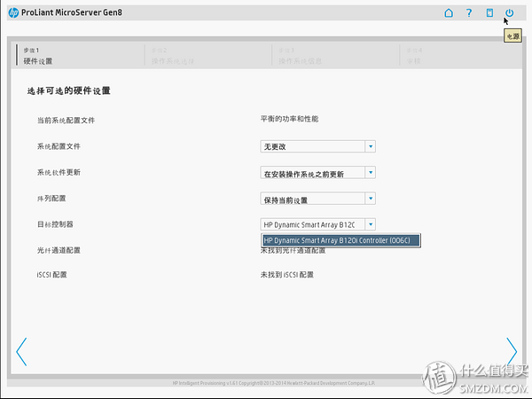Click the 当前系统配置文件 label
The height and width of the screenshot is (399, 532).
pos(66,120)
